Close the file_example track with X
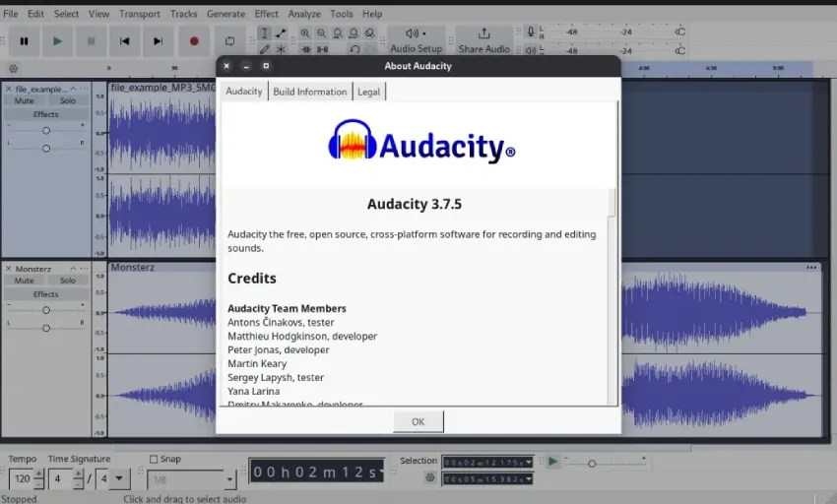837x504 pixels. [9, 89]
